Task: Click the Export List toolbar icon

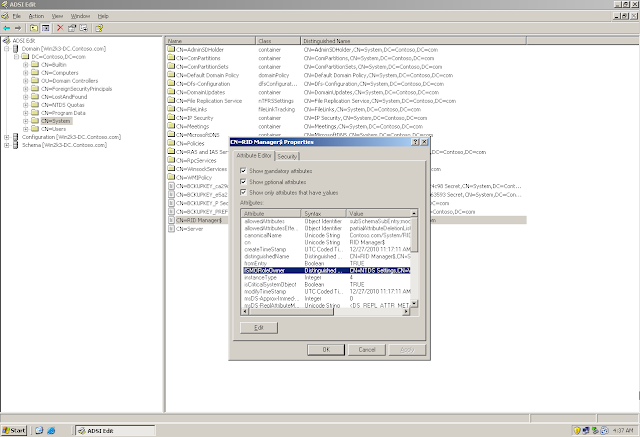Action: pos(83,28)
